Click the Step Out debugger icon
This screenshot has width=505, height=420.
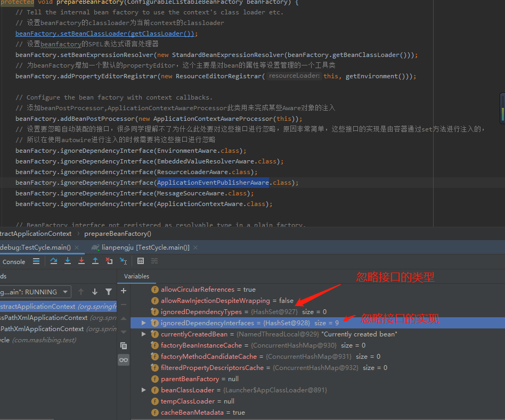click(95, 261)
